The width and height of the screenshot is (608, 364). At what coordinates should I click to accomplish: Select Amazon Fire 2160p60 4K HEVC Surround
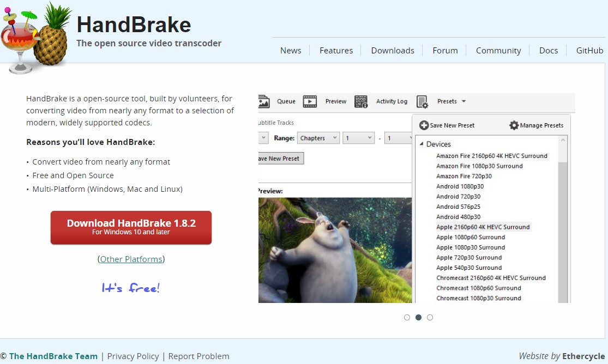(492, 156)
